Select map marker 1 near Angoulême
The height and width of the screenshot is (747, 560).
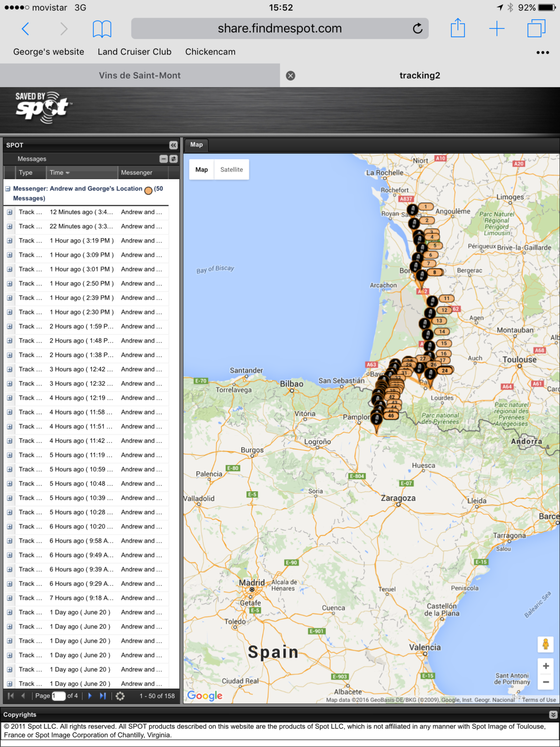[x=425, y=206]
